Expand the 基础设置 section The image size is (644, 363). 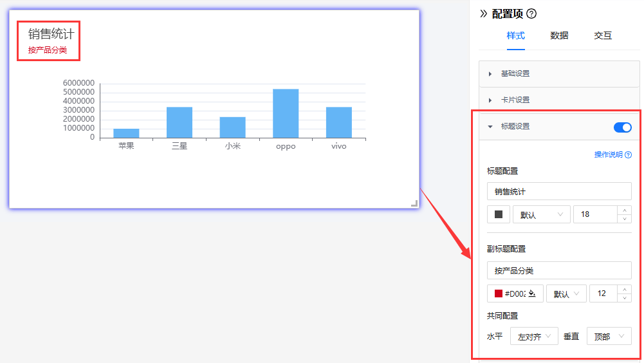tap(515, 74)
